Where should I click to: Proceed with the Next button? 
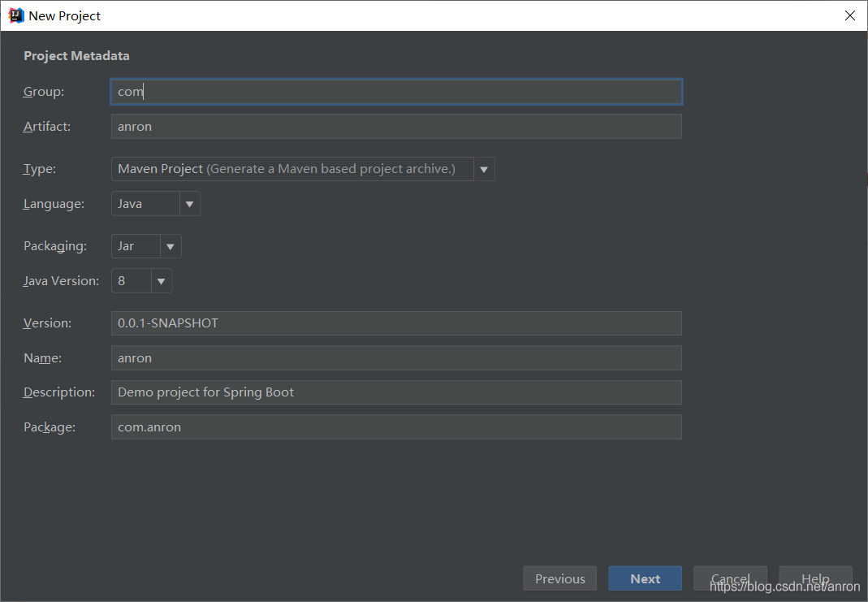pyautogui.click(x=645, y=578)
